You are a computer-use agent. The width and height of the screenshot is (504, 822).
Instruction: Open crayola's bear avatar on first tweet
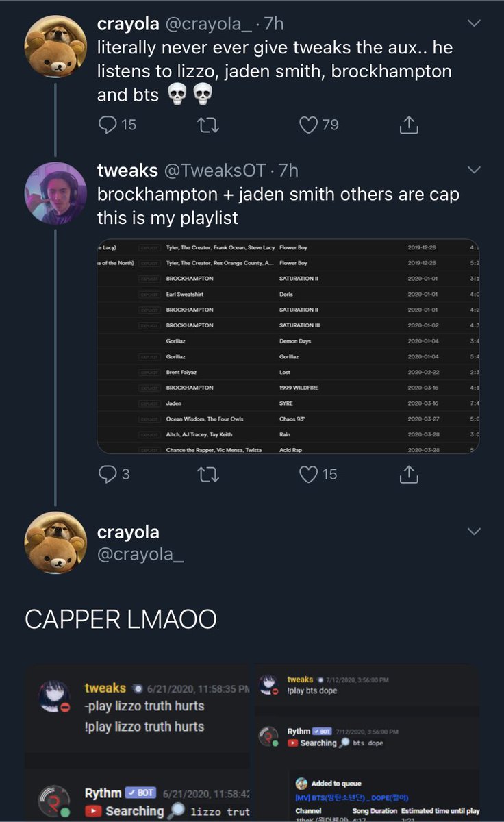coord(55,46)
